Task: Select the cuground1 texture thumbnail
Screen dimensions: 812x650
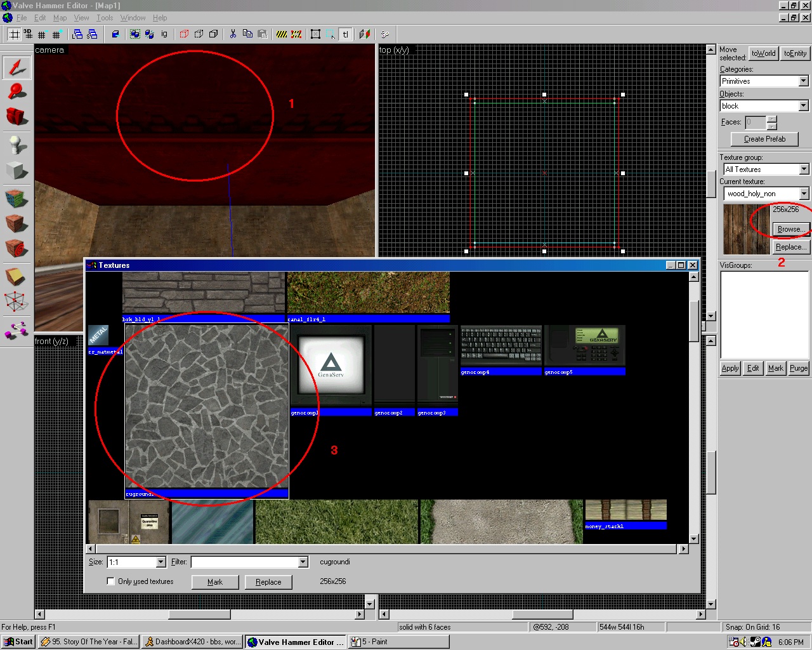Action: click(206, 406)
